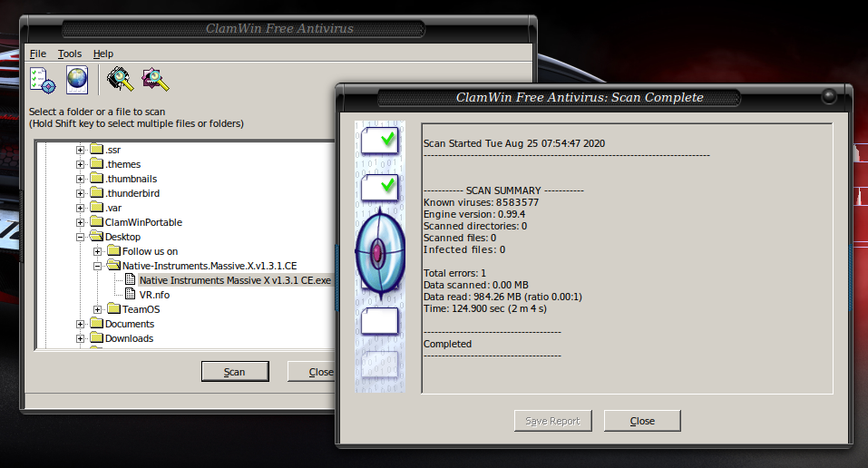Select the .var folder icon
The width and height of the screenshot is (868, 468).
pos(97,207)
